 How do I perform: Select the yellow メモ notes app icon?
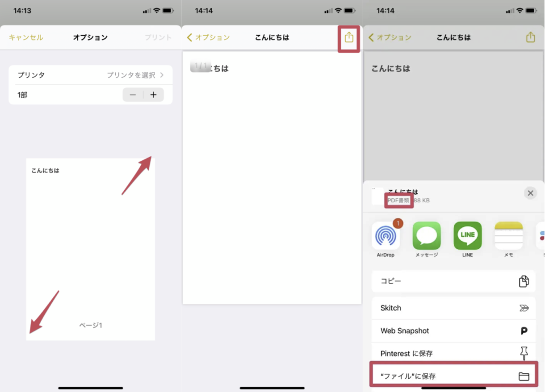509,236
